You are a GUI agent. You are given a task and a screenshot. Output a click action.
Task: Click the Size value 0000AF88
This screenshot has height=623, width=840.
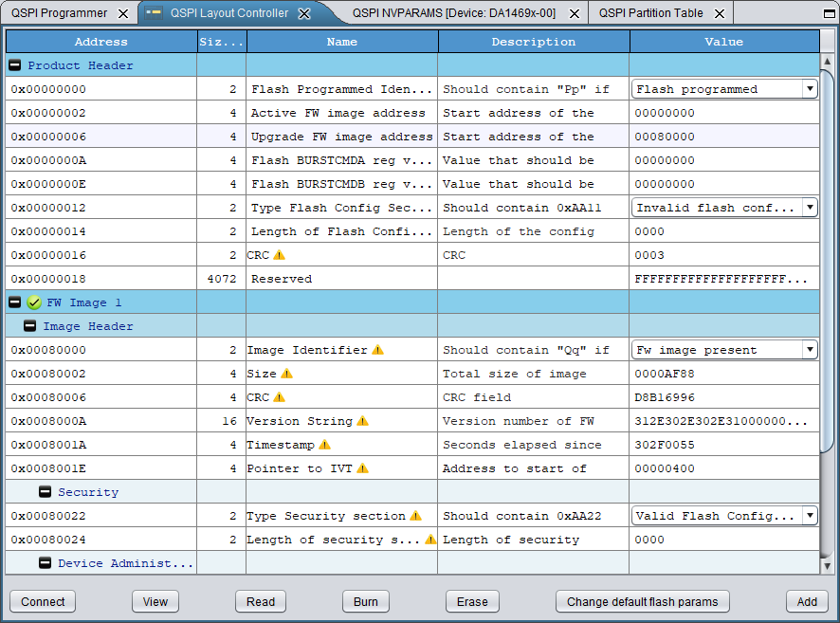coord(724,374)
